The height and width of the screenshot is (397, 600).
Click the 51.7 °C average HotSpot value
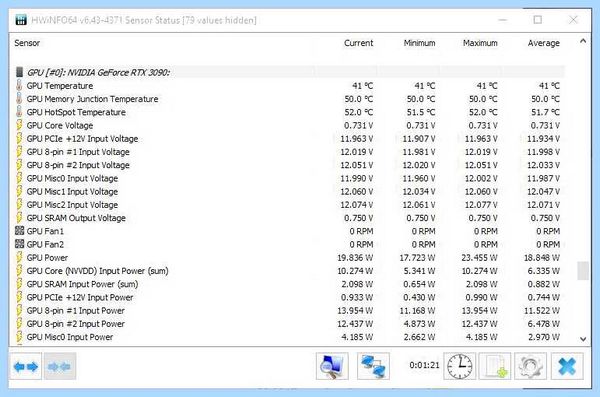pyautogui.click(x=545, y=112)
